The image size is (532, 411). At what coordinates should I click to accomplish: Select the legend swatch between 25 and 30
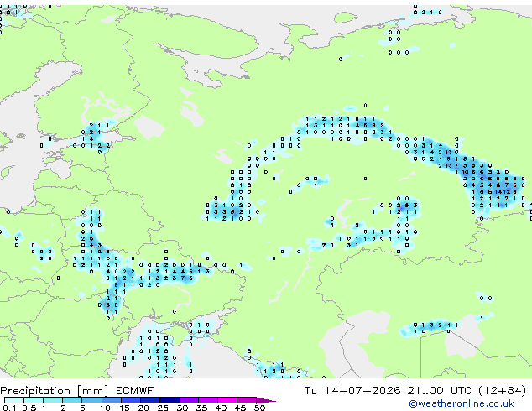tap(170, 400)
